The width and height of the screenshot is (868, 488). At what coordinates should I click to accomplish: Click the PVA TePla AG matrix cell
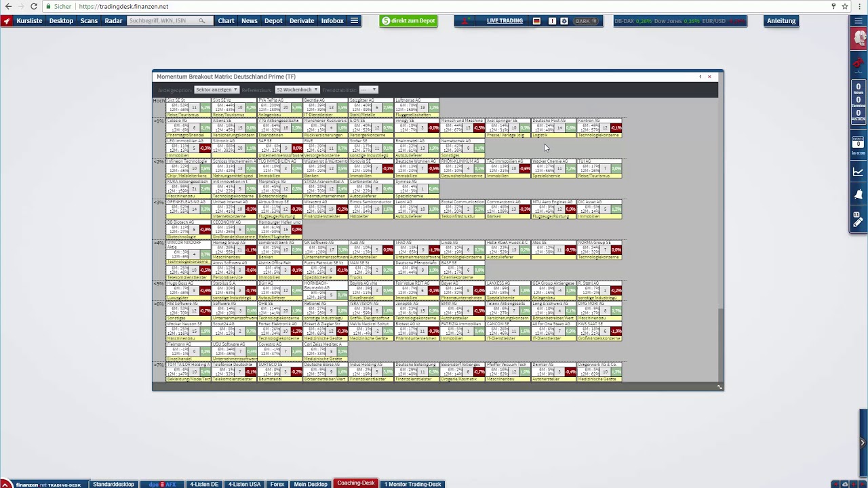(280, 107)
